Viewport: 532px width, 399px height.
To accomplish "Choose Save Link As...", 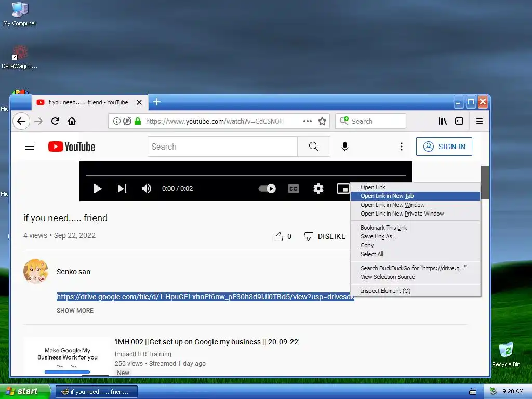I will point(415,236).
